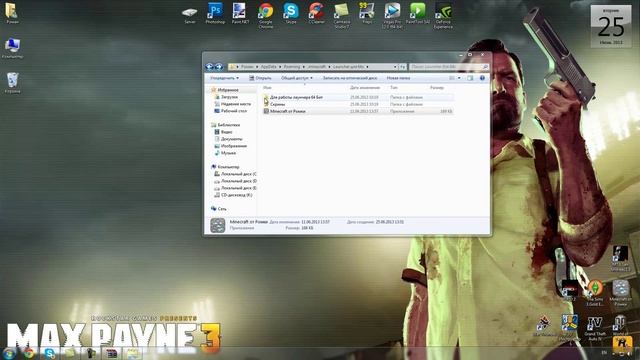Image resolution: width=640 pixels, height=360 pixels.
Task: Refresh the folder via address bar button
Action: pos(402,67)
